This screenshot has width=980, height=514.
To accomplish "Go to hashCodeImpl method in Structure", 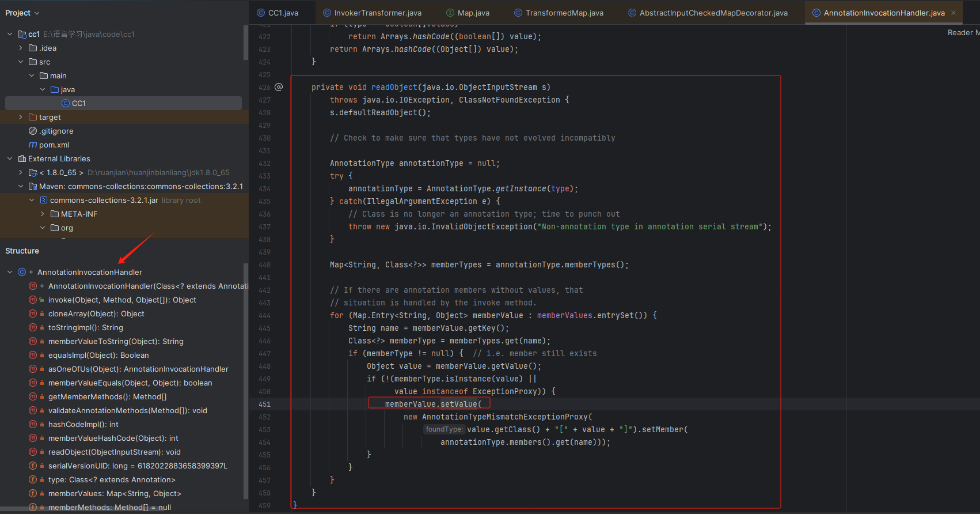I will [83, 424].
